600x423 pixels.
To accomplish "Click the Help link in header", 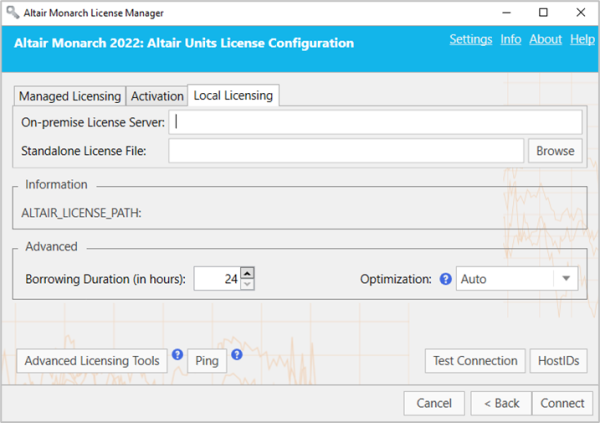I will pyautogui.click(x=582, y=39).
